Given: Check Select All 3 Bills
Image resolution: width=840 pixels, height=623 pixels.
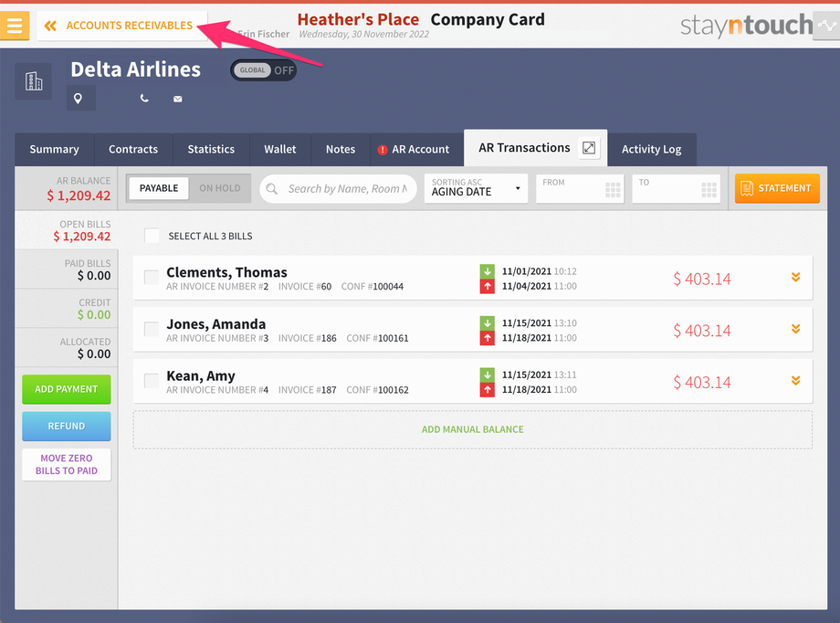Looking at the screenshot, I should 152,236.
